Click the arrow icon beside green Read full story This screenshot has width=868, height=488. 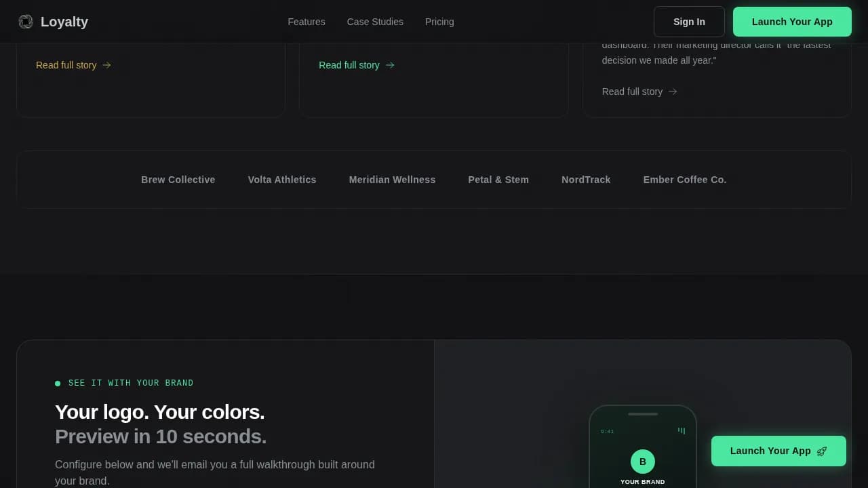coord(390,65)
